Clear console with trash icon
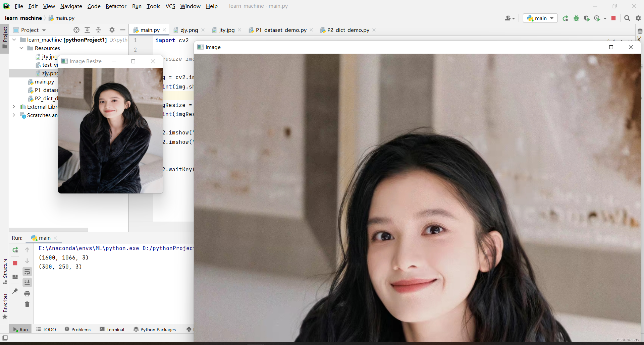This screenshot has width=644, height=345. pyautogui.click(x=27, y=304)
